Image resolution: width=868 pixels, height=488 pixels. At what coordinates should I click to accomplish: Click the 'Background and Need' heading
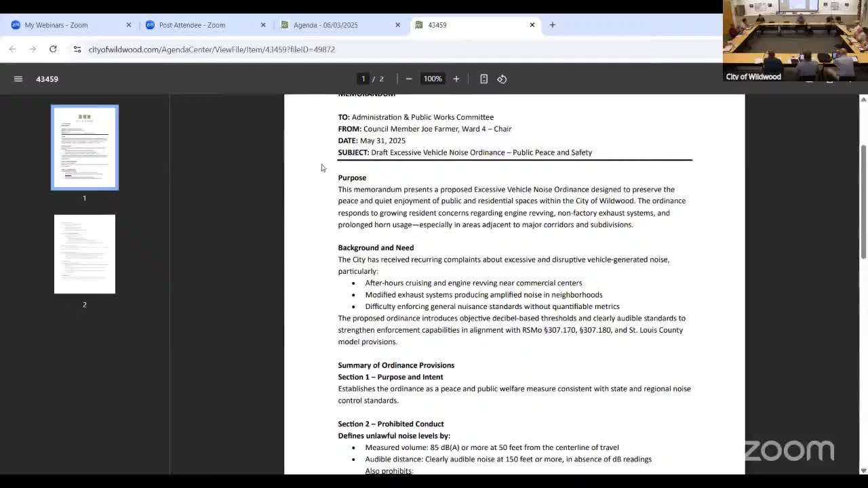tap(376, 247)
